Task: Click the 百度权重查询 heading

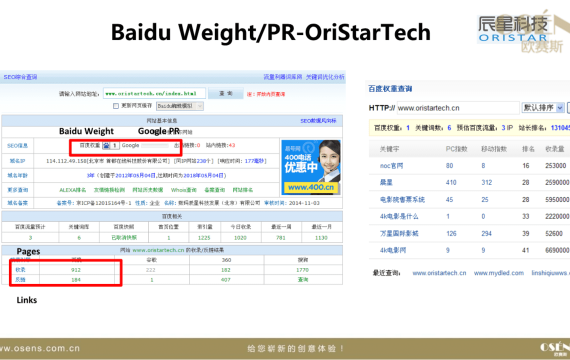Action: click(x=390, y=89)
